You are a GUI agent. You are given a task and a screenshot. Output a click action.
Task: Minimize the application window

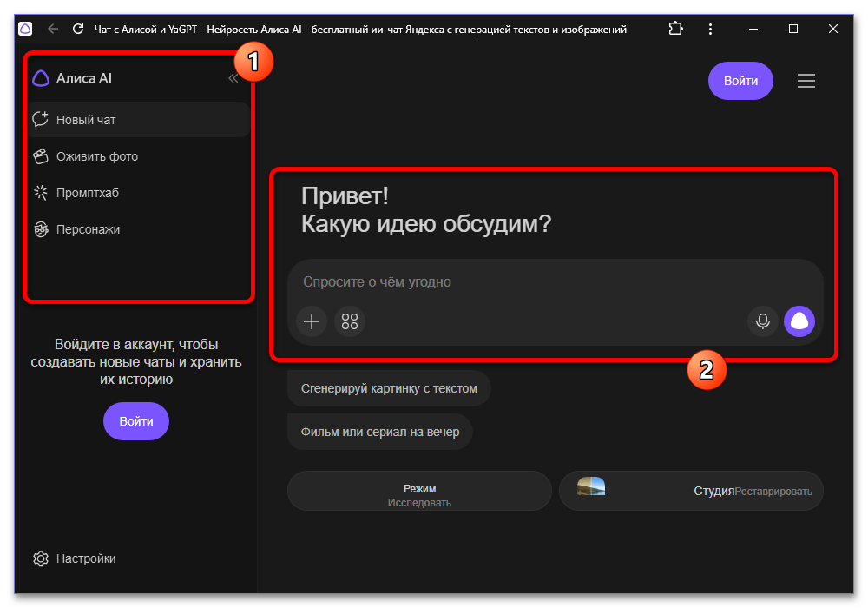coord(753,29)
